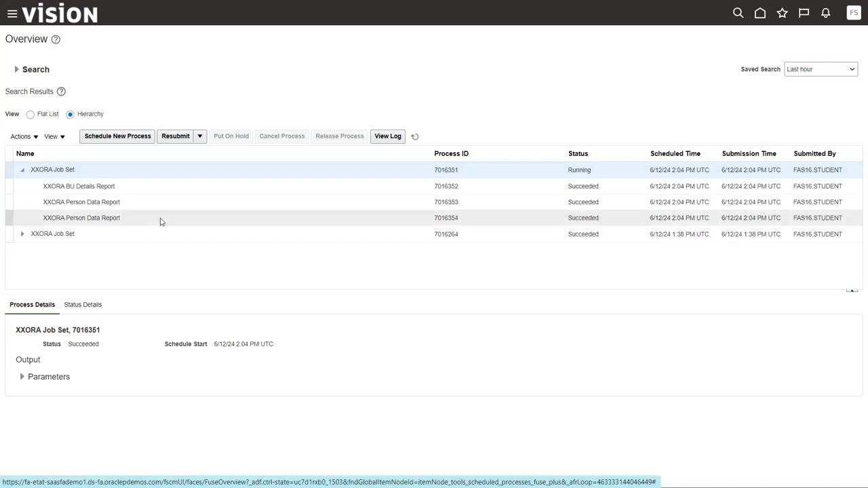
Task: Open the View menu
Action: coord(55,137)
